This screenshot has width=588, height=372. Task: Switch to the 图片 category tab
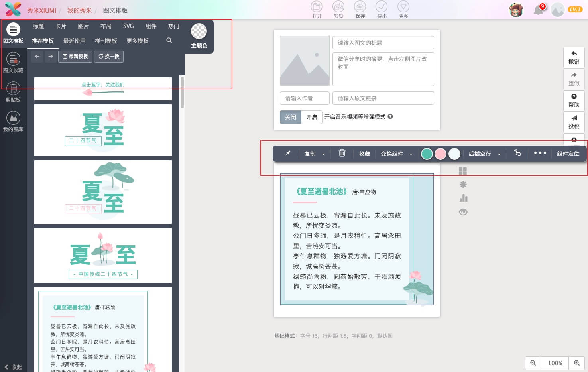[x=83, y=26]
